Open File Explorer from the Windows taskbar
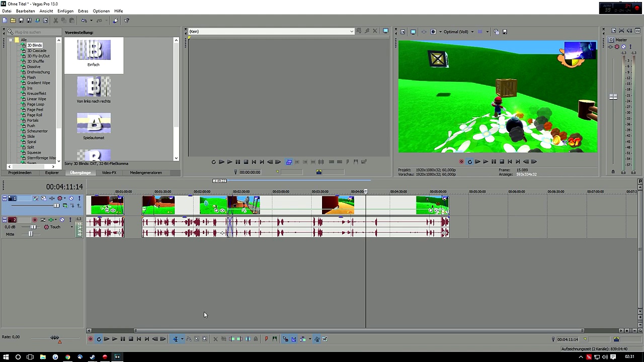Screen dimensions: 644x362 coord(43,357)
